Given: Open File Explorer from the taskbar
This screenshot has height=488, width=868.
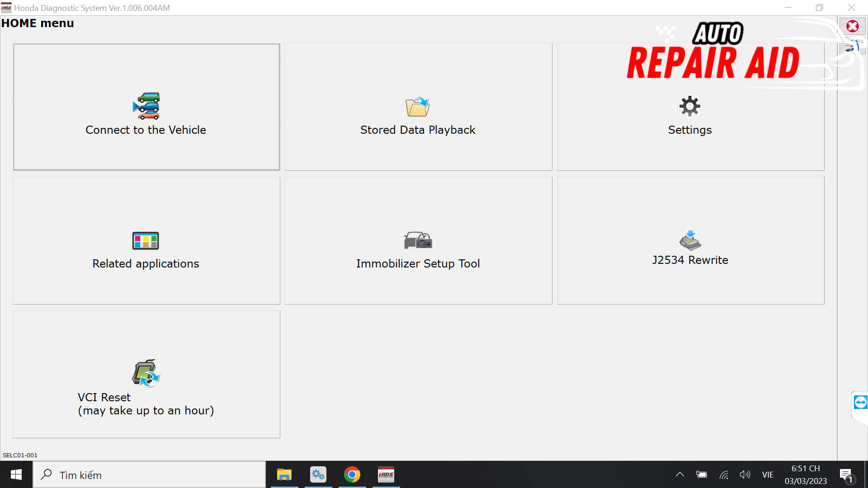Looking at the screenshot, I should click(x=284, y=475).
